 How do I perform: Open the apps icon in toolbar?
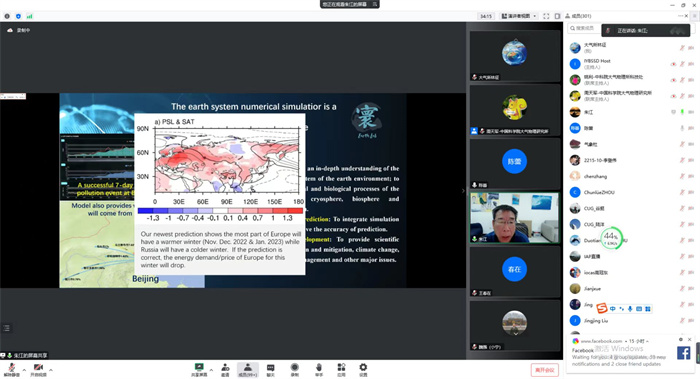(342, 369)
